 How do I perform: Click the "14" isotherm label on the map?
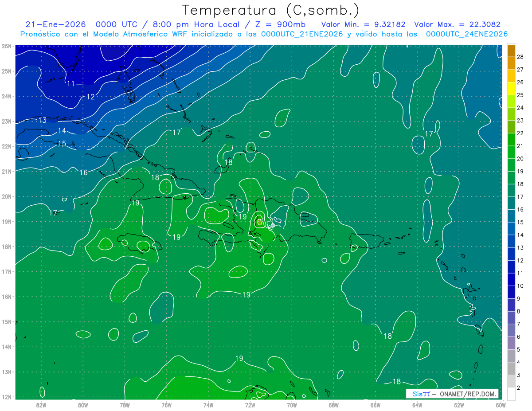coord(62,130)
